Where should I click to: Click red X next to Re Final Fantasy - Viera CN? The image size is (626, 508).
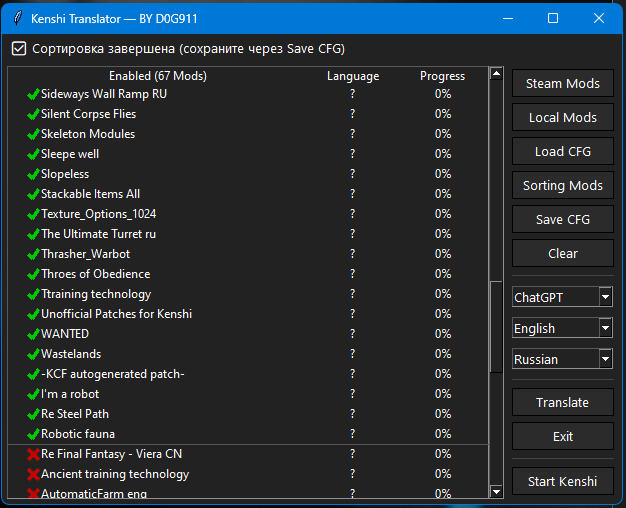coord(33,454)
